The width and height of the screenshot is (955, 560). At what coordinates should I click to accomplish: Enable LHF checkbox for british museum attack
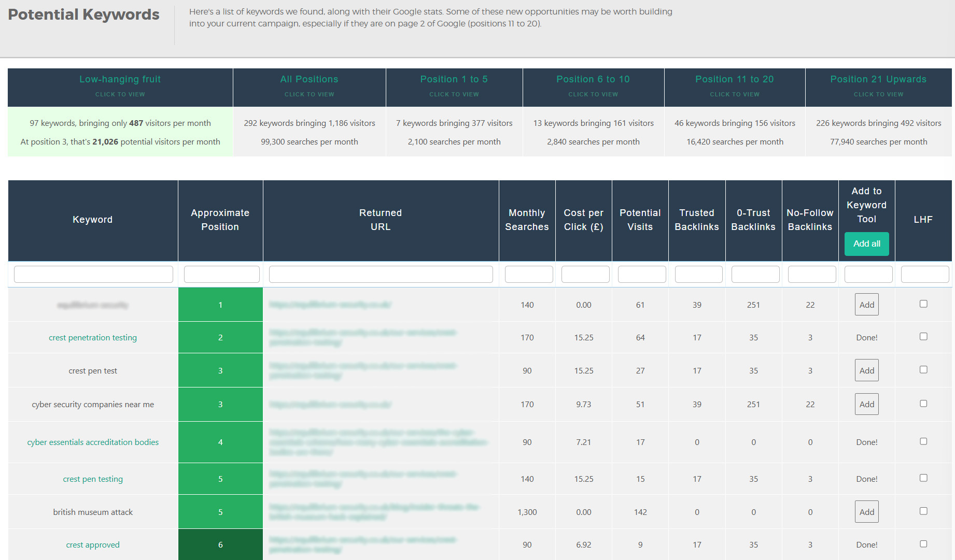(x=923, y=511)
